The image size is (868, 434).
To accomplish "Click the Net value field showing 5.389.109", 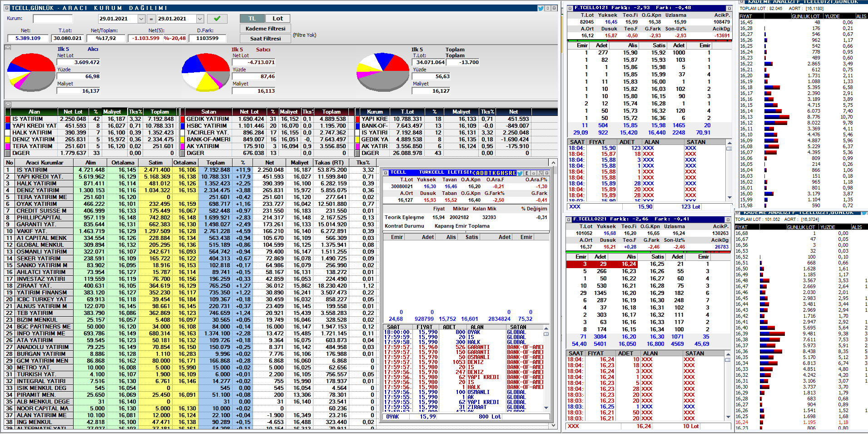I will tap(28, 38).
